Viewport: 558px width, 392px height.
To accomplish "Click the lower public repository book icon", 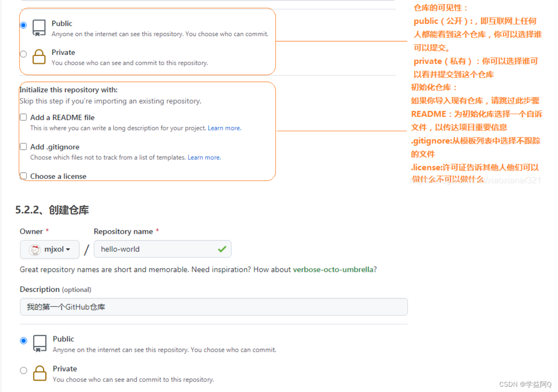I will tap(40, 343).
